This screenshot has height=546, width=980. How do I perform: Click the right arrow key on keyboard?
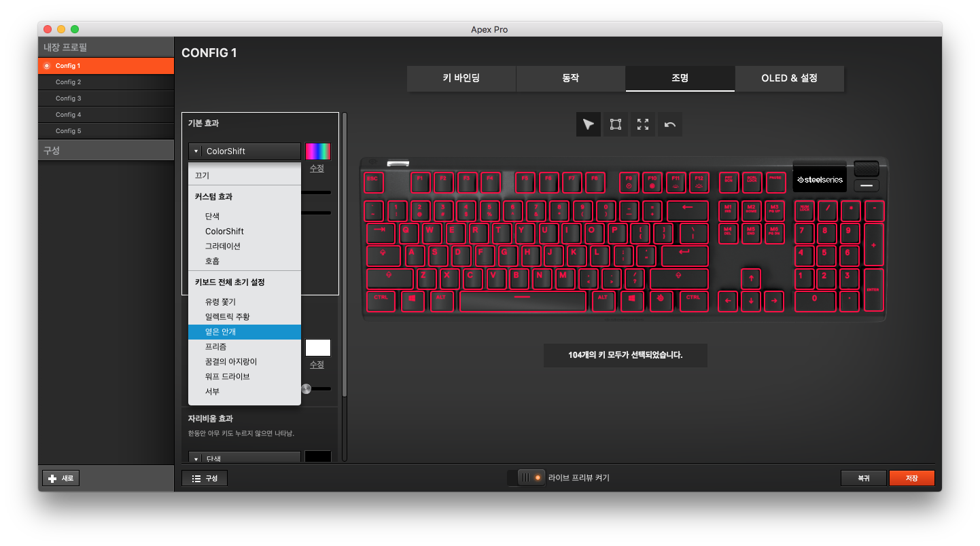(773, 301)
